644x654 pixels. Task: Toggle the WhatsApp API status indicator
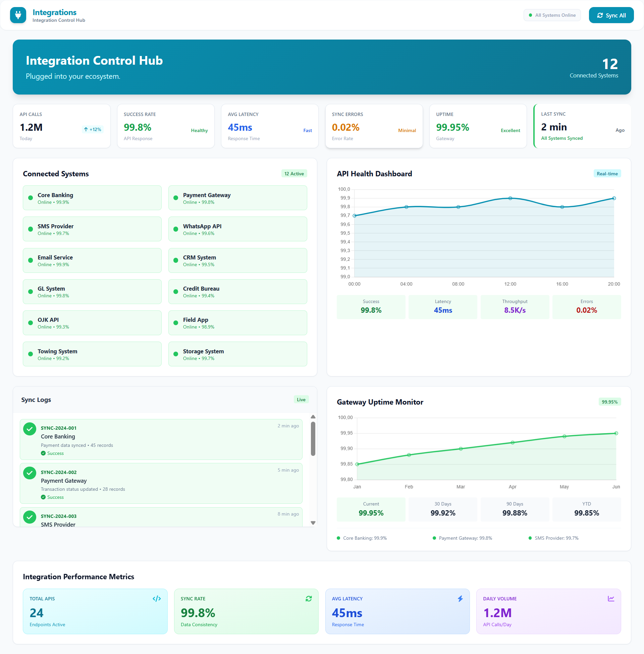click(175, 229)
